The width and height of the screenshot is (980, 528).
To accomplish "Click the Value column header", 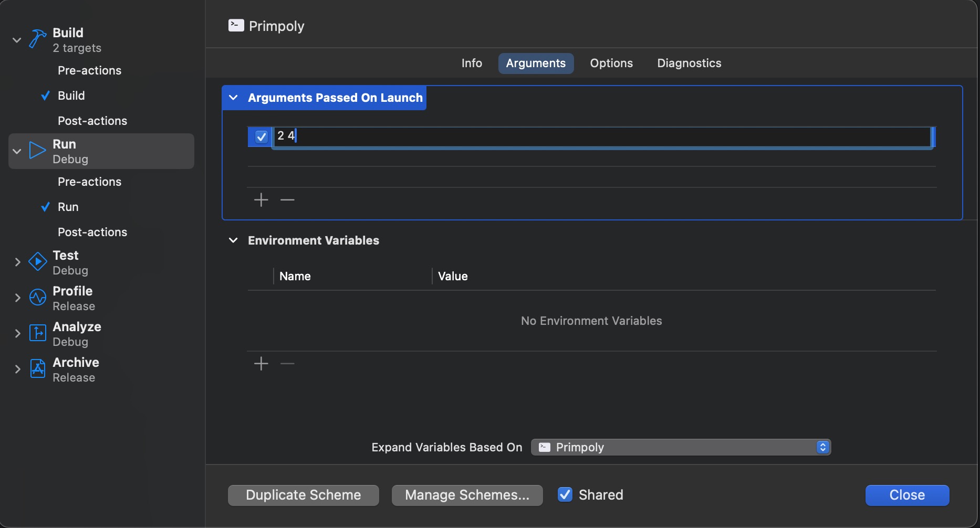I will [453, 276].
